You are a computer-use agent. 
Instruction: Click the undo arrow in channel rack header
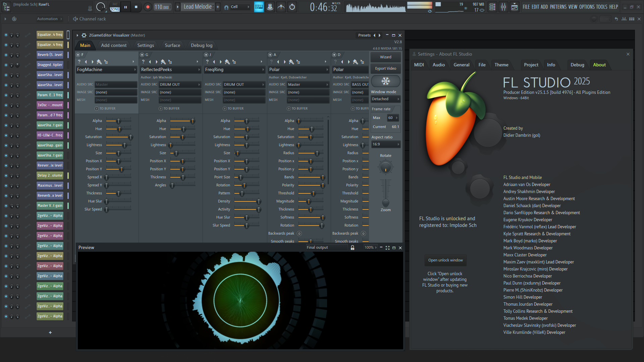click(x=616, y=19)
